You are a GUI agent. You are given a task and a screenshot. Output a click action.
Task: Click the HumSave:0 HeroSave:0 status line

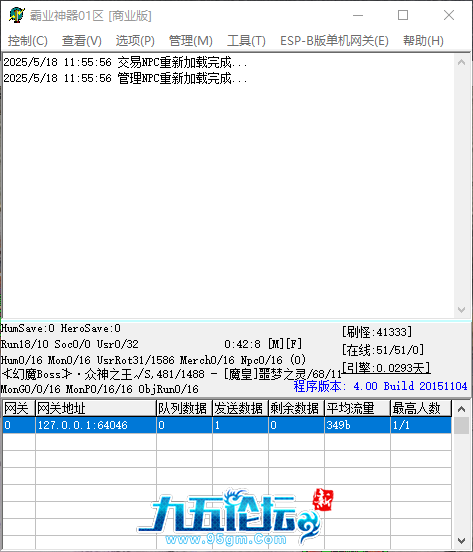pyautogui.click(x=61, y=328)
